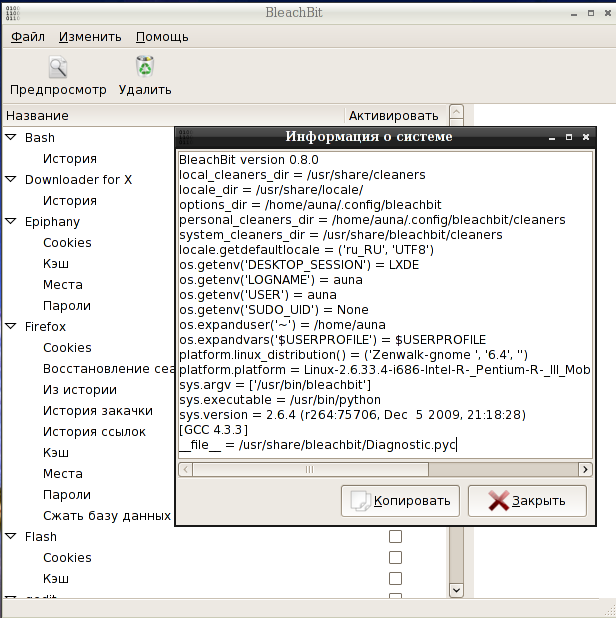The height and width of the screenshot is (618, 616).
Task: Select Пароли under Epiphany
Action: coord(67,305)
